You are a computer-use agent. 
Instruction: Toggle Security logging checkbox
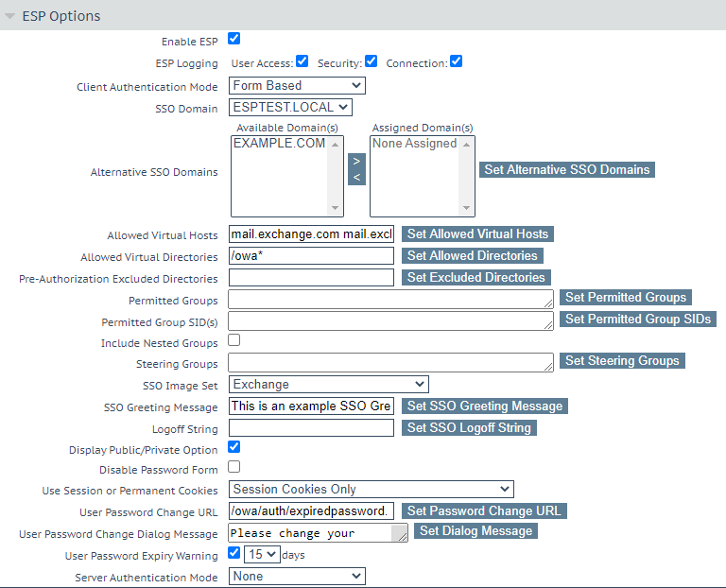pos(371,61)
